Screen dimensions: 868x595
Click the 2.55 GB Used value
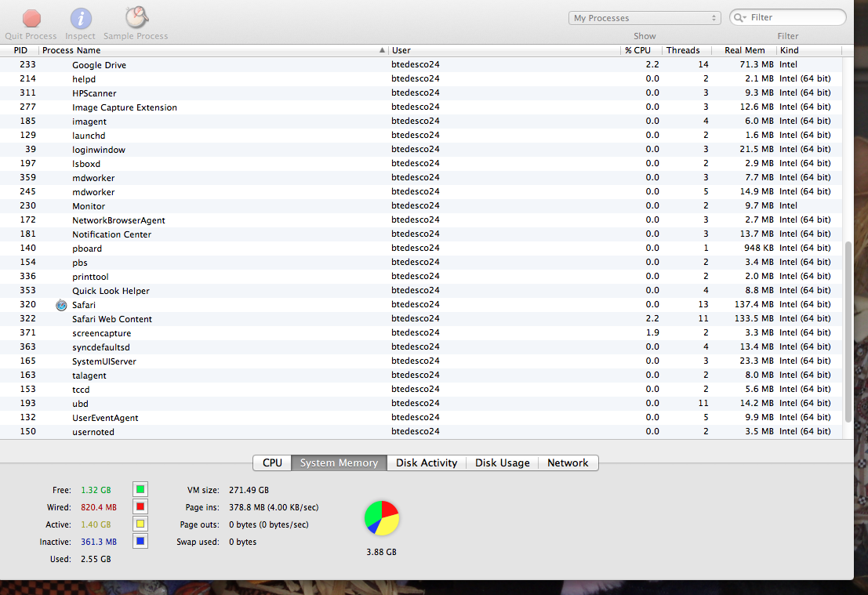[96, 559]
